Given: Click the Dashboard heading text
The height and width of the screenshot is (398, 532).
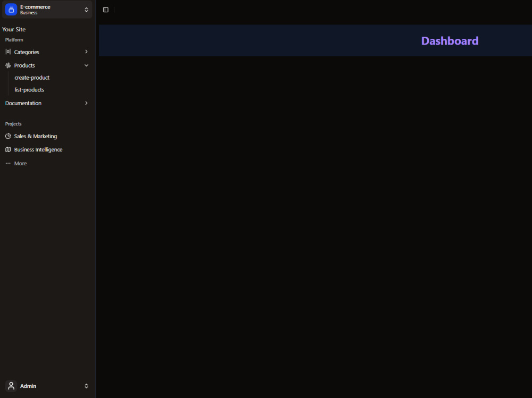Looking at the screenshot, I should [450, 41].
